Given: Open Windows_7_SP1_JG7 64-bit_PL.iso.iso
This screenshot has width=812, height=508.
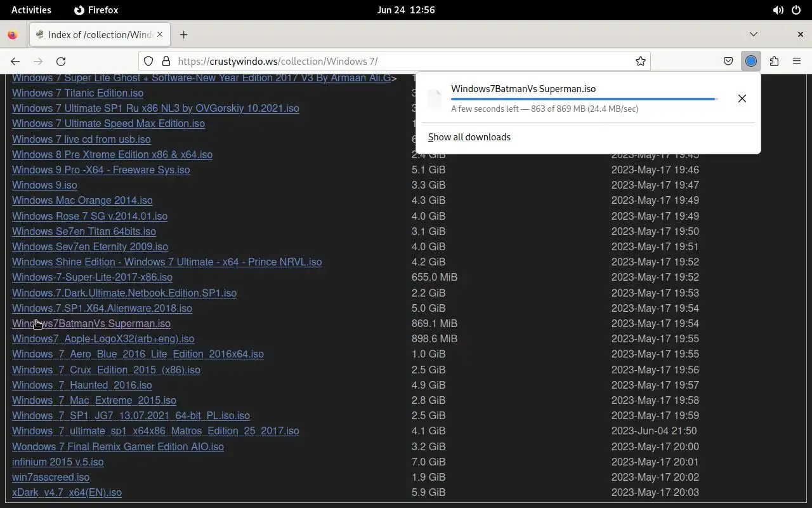Looking at the screenshot, I should tap(131, 415).
